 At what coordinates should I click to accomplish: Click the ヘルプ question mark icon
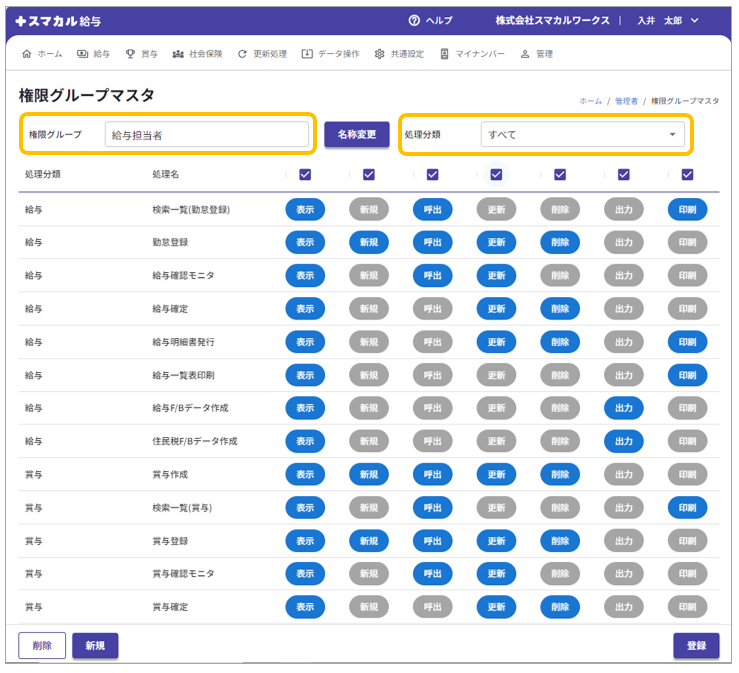click(x=414, y=20)
